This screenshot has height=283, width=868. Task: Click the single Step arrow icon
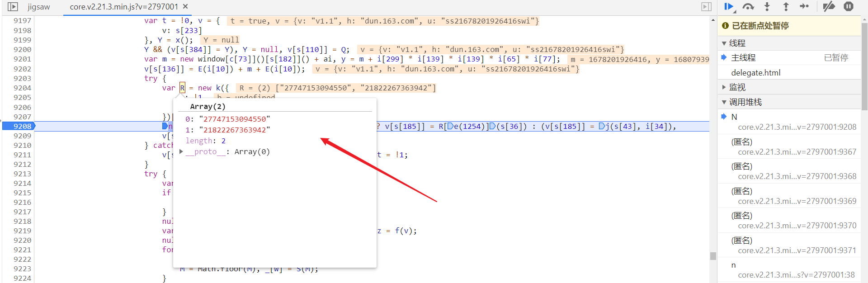804,6
